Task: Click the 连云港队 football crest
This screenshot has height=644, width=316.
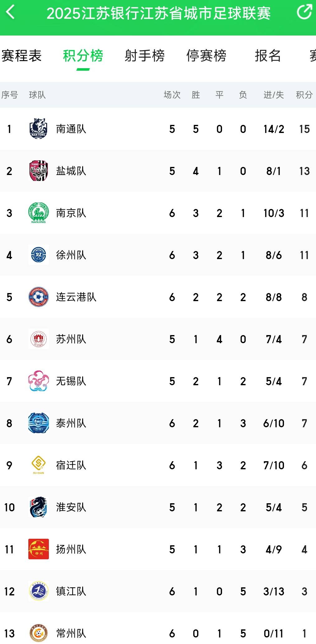Action: pyautogui.click(x=38, y=297)
